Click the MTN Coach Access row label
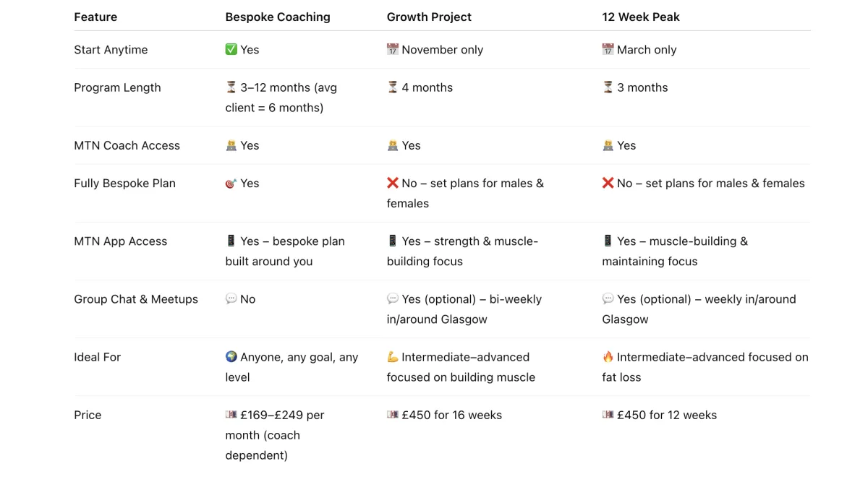Viewport: 868px width, 482px height. click(x=127, y=145)
